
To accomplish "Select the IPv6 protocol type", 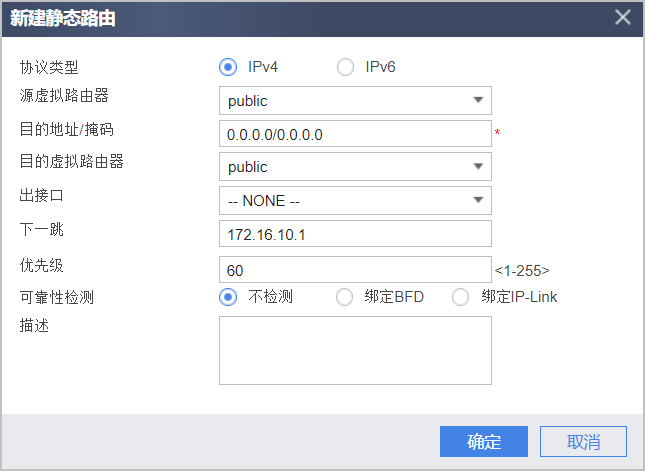I will tap(345, 67).
